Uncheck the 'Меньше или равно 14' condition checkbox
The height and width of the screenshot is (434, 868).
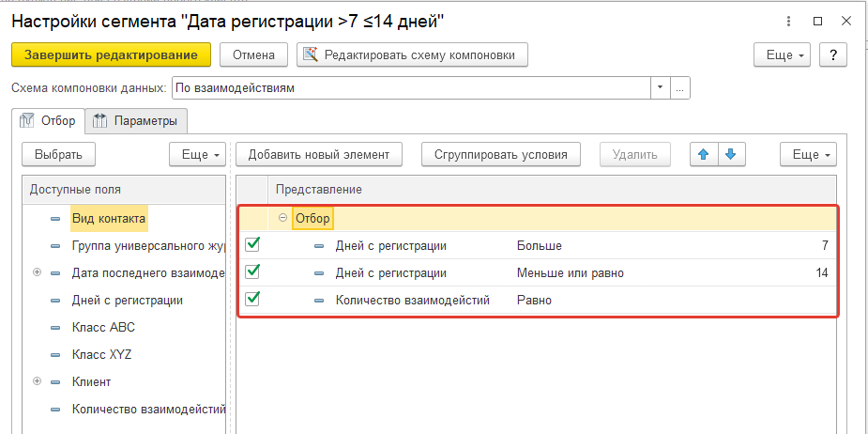pos(252,272)
